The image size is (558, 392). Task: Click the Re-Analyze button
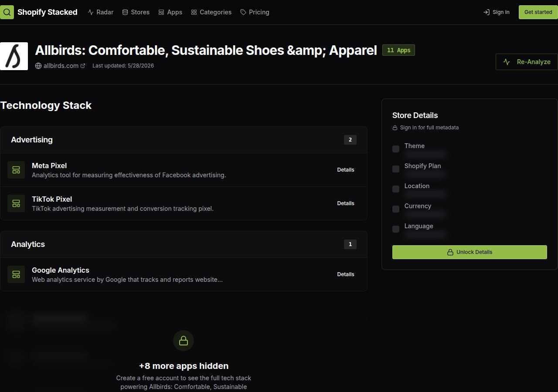(x=527, y=62)
